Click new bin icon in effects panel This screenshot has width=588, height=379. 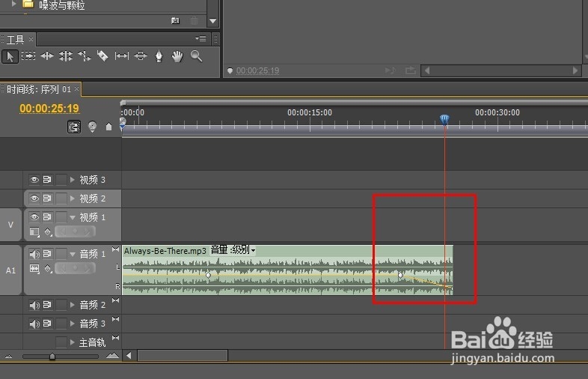pos(175,21)
